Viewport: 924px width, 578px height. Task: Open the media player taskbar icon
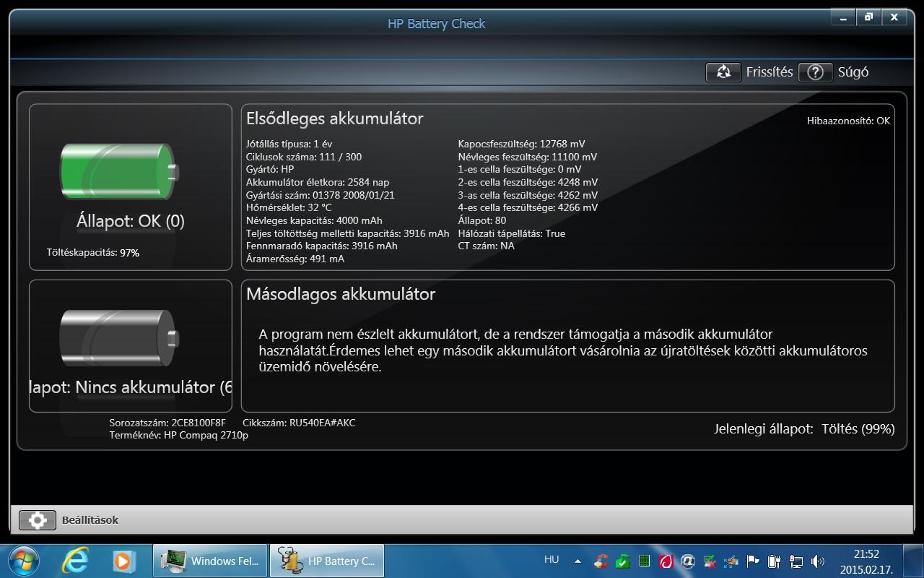click(x=123, y=561)
